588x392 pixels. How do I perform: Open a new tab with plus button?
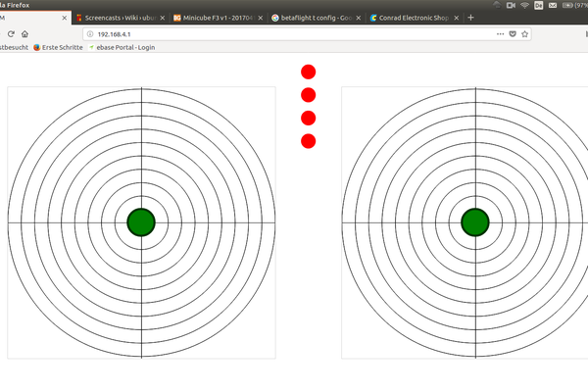(x=470, y=18)
